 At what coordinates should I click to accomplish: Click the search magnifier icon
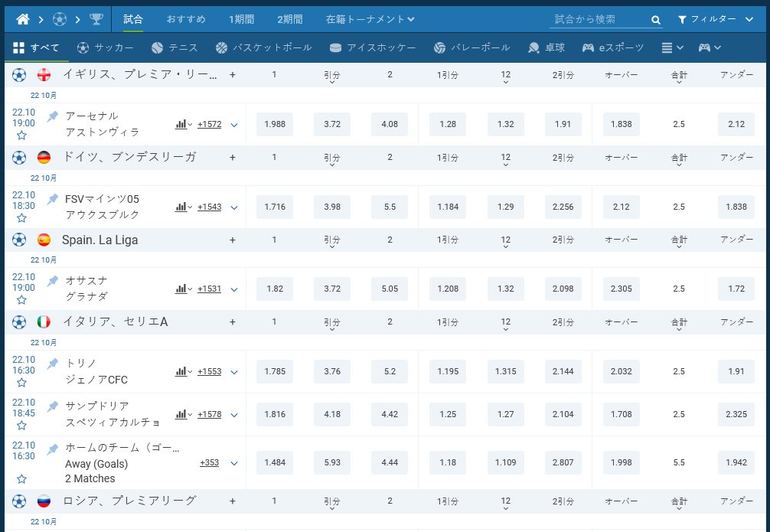[656, 20]
